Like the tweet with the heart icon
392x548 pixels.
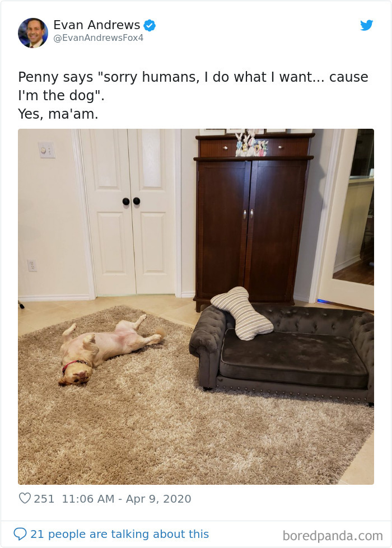(25, 498)
